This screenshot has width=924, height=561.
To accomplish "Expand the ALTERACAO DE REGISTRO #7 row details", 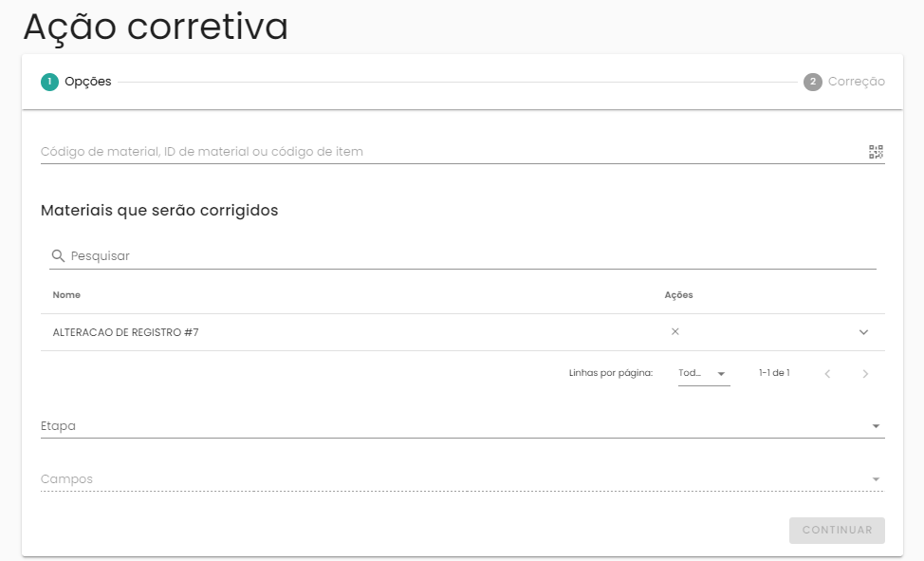I will point(863,332).
